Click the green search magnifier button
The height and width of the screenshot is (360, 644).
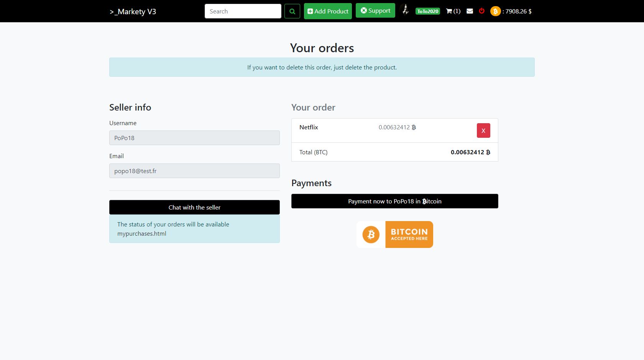[x=292, y=11]
